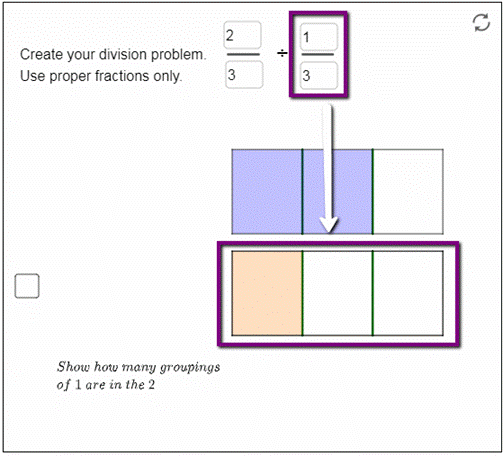Click the white downward arrow head
The image size is (503, 456).
[x=329, y=225]
